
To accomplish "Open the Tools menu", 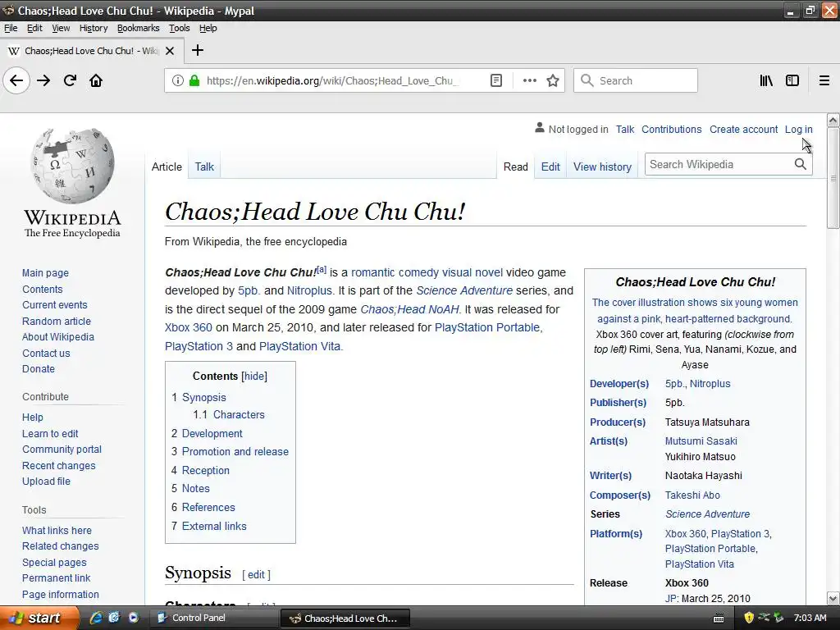I will pos(180,29).
